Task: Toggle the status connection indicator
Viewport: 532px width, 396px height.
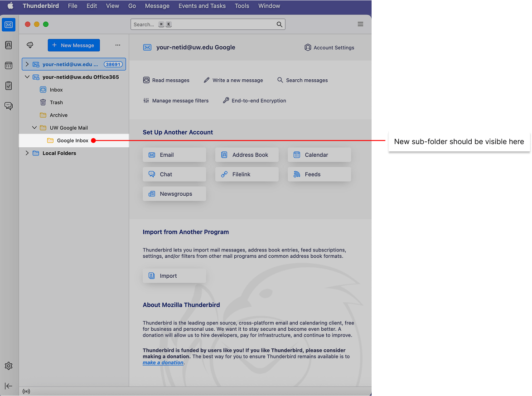Action: click(26, 391)
